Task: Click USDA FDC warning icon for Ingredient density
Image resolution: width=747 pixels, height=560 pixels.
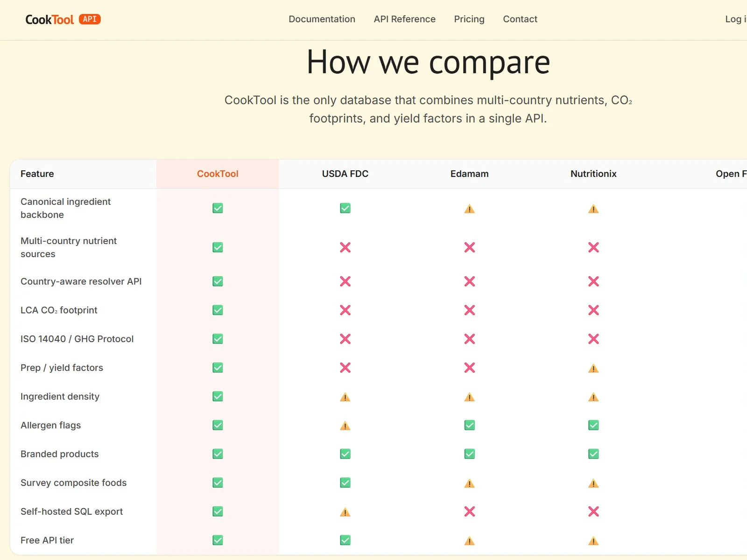Action: tap(345, 397)
